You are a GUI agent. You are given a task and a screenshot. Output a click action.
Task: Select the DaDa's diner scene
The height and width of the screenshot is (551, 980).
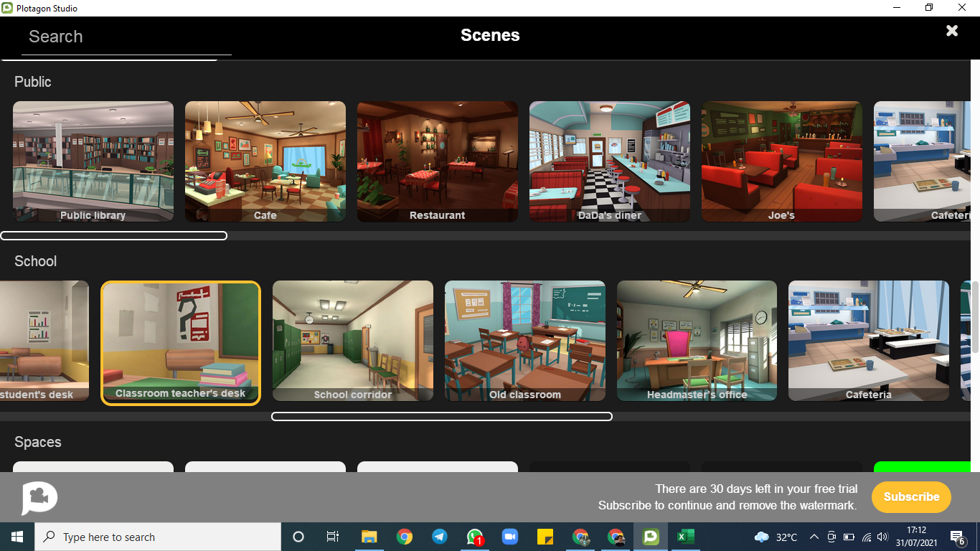(610, 161)
